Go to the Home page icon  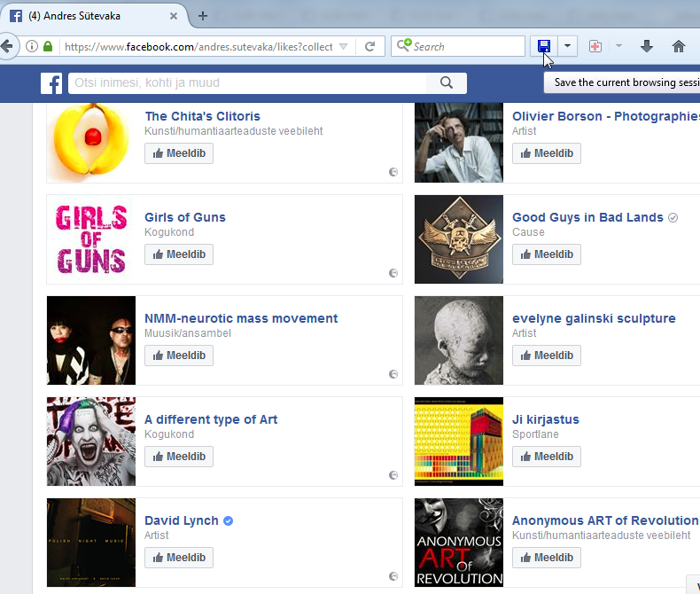[x=679, y=46]
